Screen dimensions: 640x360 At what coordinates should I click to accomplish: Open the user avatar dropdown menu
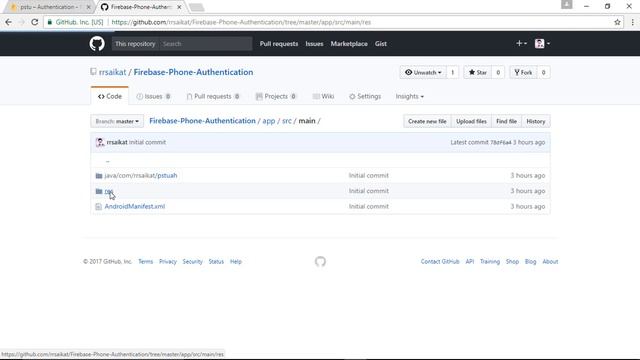click(x=542, y=43)
